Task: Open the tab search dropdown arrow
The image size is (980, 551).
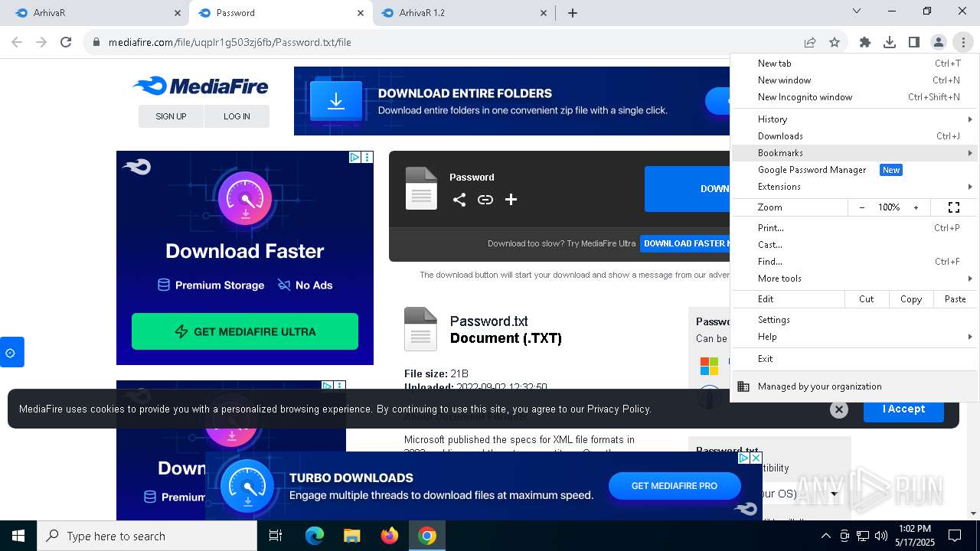Action: [857, 11]
